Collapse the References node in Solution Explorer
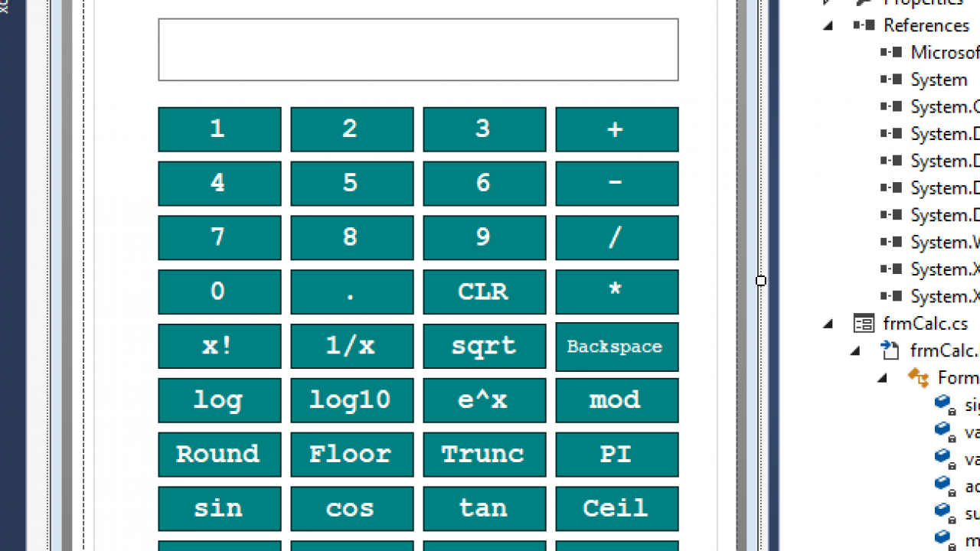Viewport: 980px width, 551px height. 828,26
